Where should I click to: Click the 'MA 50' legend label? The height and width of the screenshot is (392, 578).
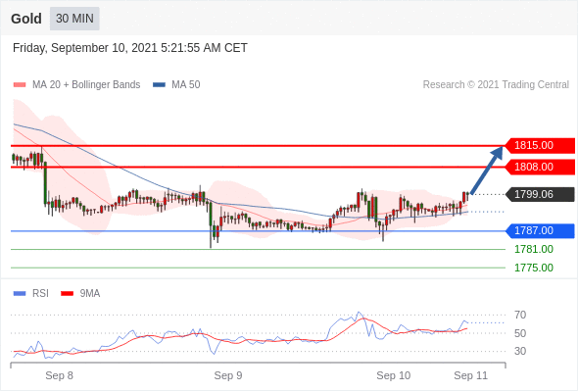click(186, 85)
